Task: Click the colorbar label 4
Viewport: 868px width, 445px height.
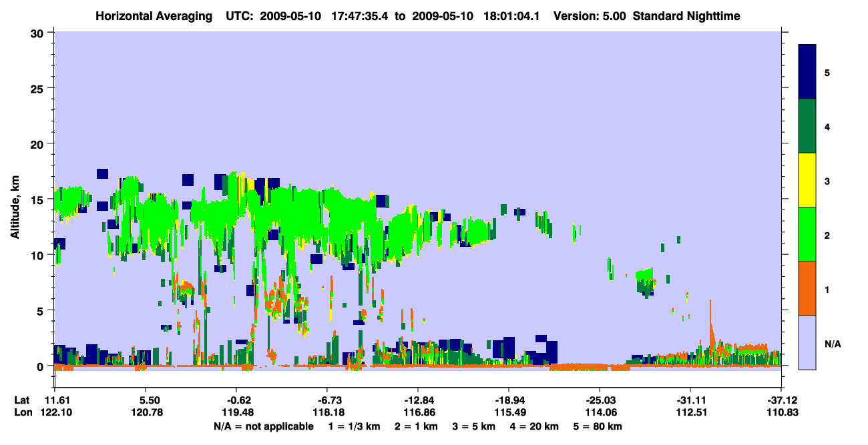Action: [x=827, y=126]
